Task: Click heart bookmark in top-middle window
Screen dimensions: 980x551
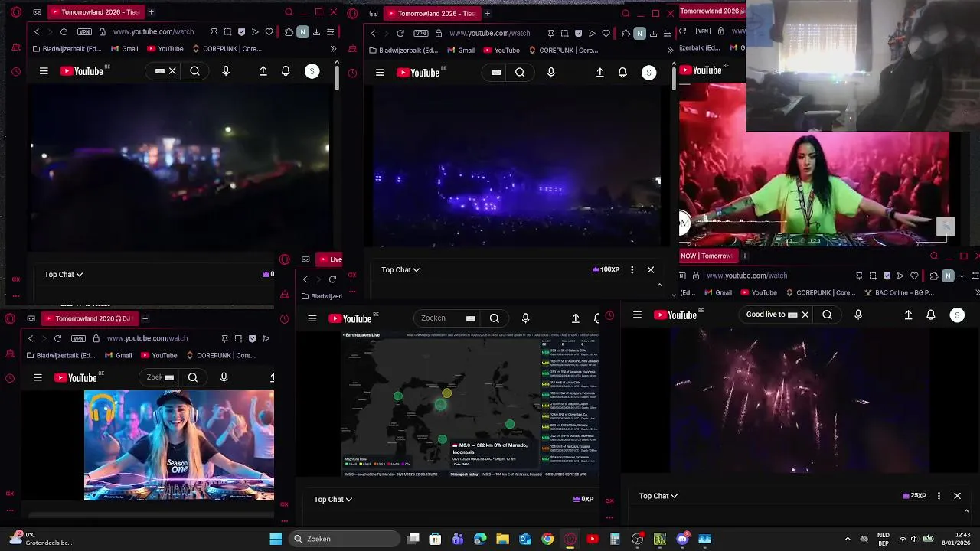Action: (606, 34)
